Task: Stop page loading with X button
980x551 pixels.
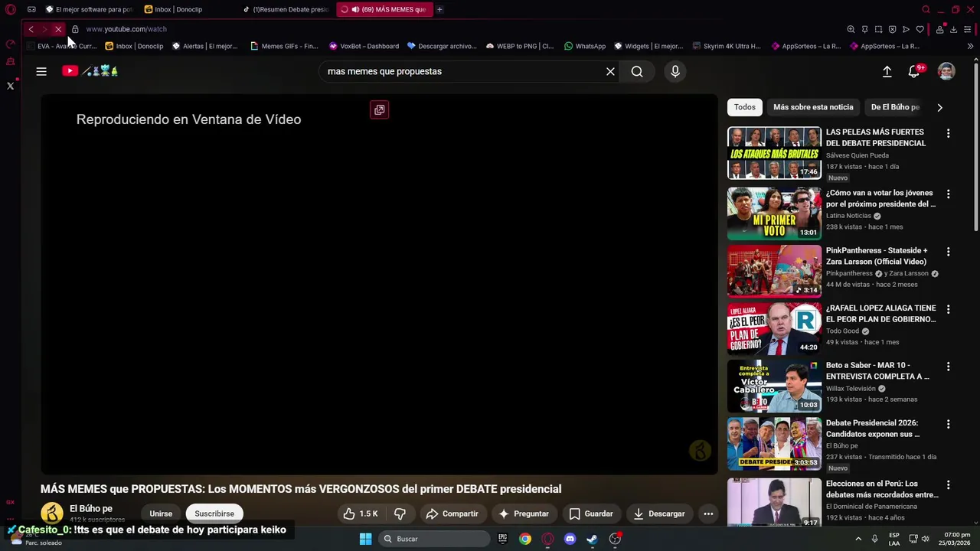Action: click(x=58, y=29)
